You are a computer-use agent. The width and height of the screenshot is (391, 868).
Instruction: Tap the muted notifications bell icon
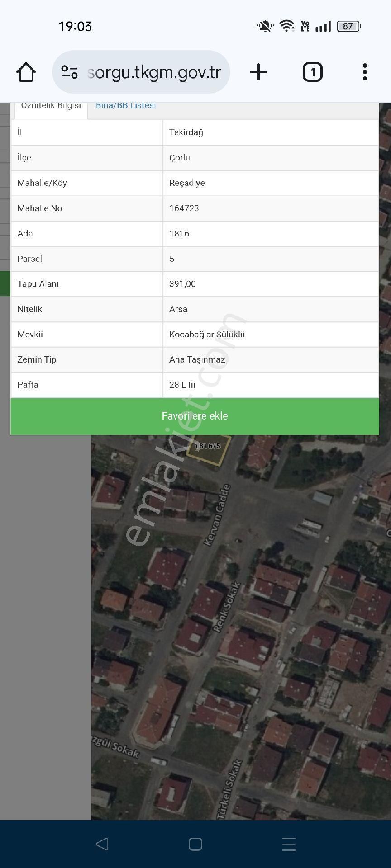265,26
